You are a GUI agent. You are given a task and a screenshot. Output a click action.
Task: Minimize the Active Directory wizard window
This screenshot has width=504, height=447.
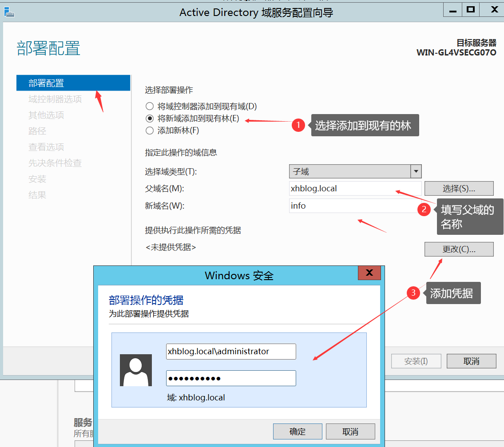click(453, 10)
